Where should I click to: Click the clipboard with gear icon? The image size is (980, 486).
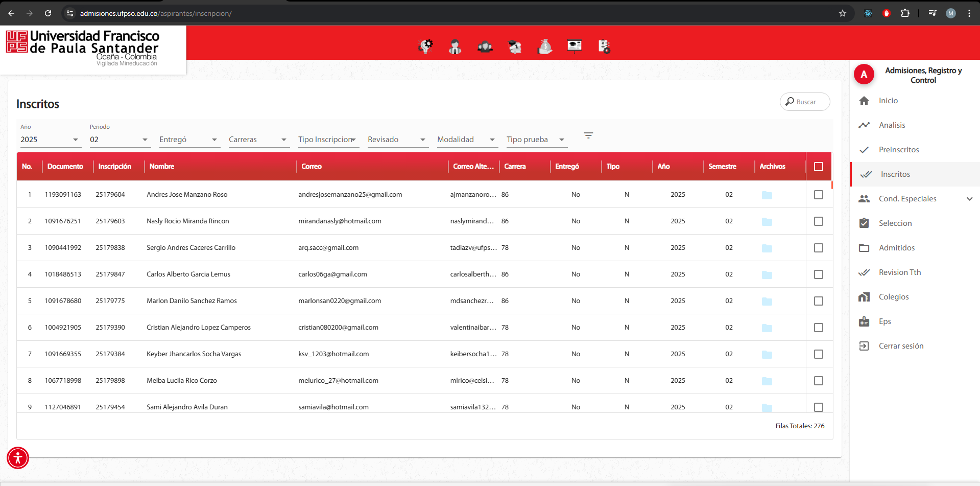coord(604,47)
